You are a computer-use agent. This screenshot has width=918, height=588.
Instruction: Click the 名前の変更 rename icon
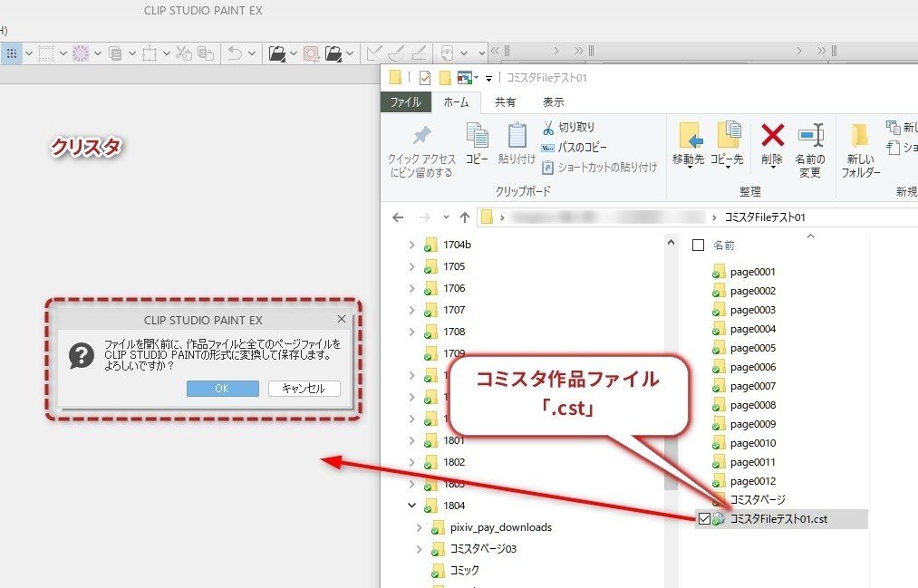pos(811,136)
